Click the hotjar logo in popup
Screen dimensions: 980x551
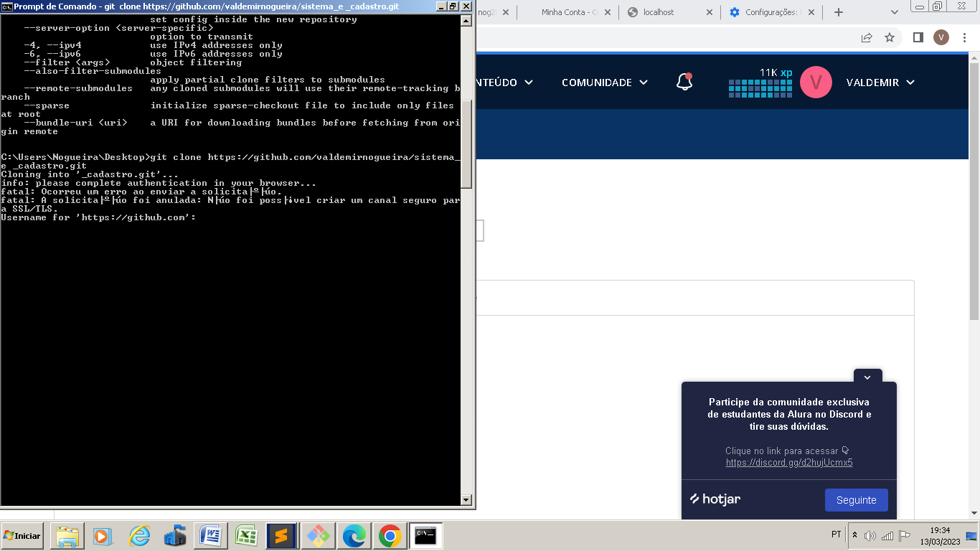click(715, 499)
